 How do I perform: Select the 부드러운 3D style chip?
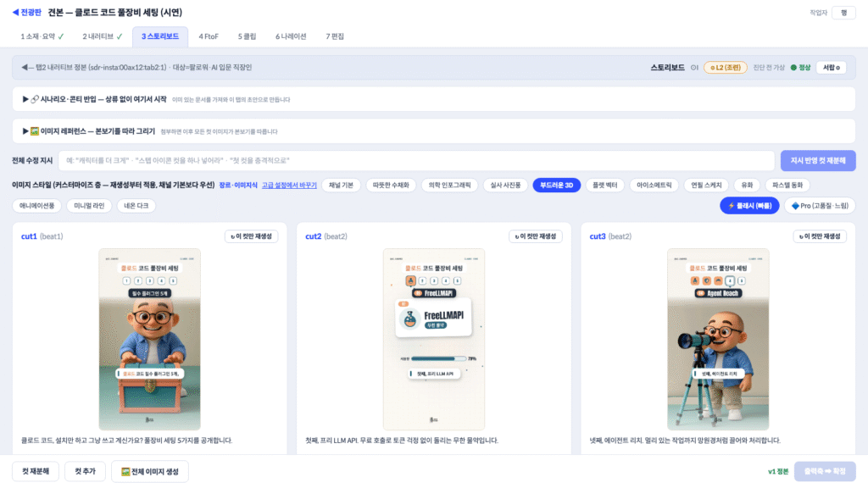(x=556, y=186)
